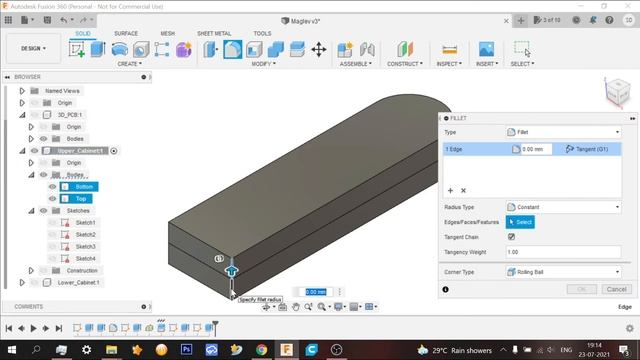Switch to the Solid tab

click(82, 33)
